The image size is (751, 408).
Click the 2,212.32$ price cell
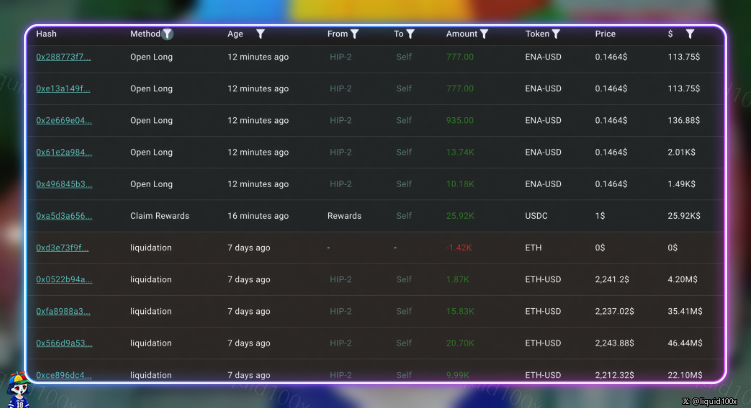pos(614,375)
